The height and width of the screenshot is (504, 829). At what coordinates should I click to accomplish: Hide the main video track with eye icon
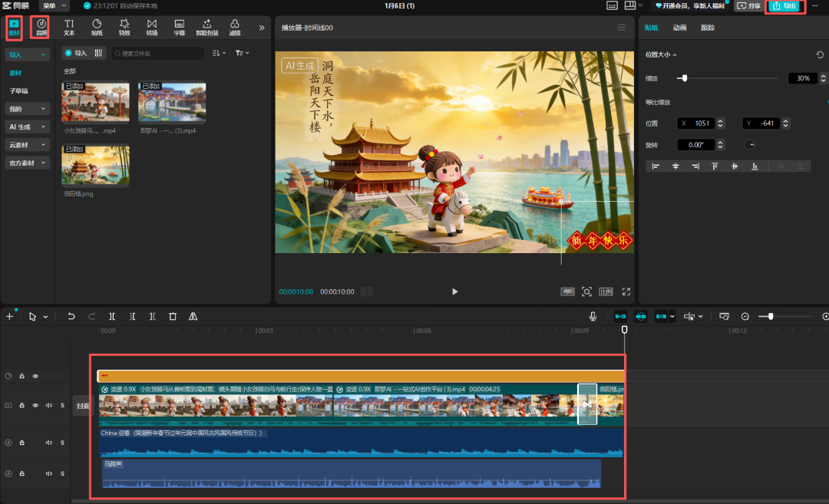click(35, 405)
